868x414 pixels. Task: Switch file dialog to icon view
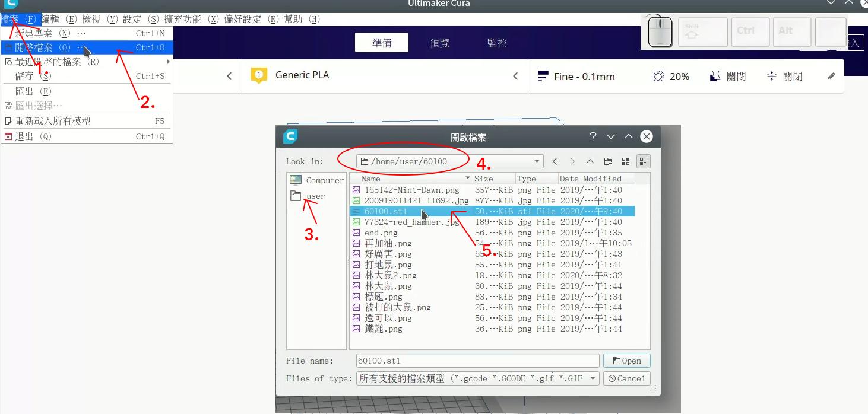pyautogui.click(x=626, y=161)
